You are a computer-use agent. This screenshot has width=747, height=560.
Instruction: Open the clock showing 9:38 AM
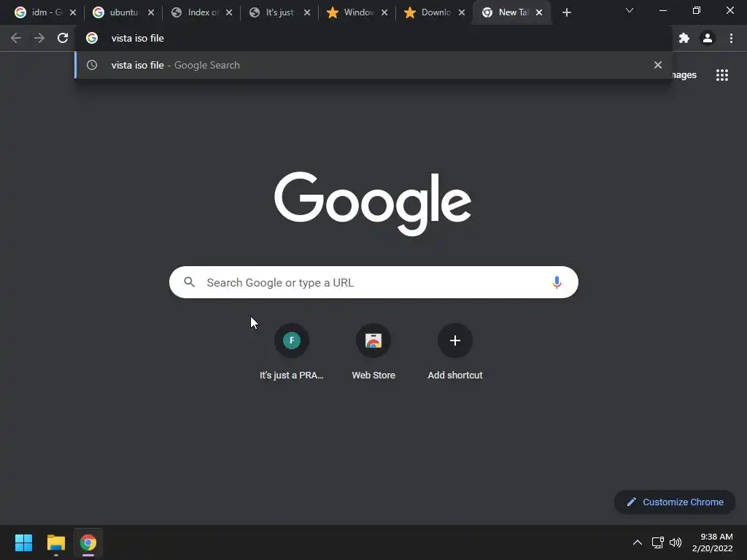[x=713, y=542]
